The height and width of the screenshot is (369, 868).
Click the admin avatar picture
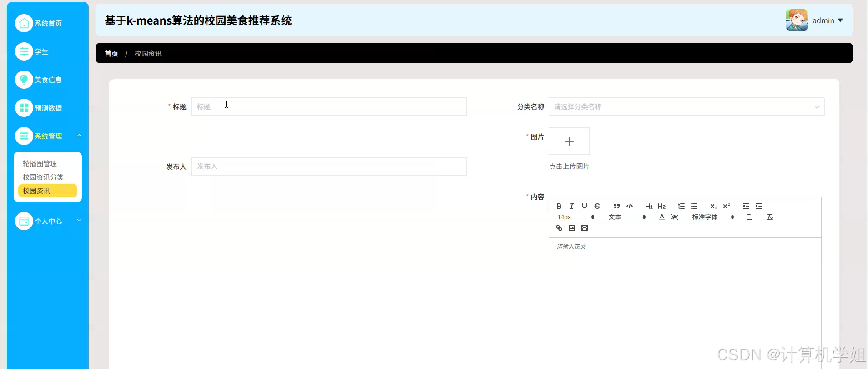tap(797, 20)
